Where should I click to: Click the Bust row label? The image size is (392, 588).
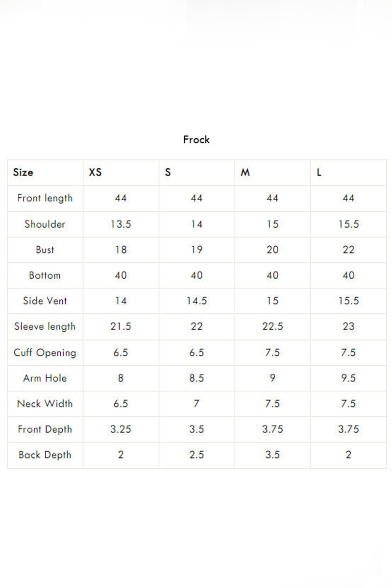point(45,250)
